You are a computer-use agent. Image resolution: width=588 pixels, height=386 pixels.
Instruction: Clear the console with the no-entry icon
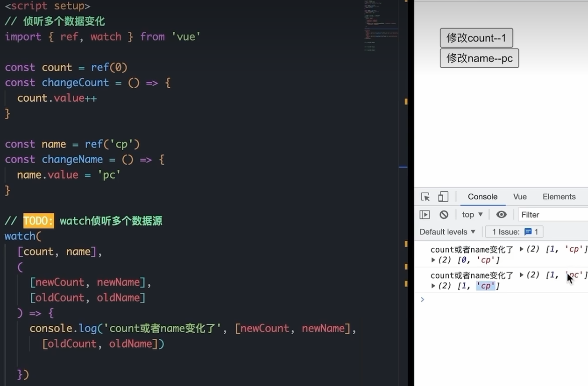[444, 214]
